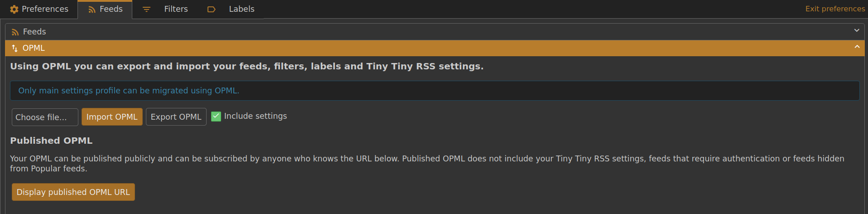This screenshot has height=214, width=868.
Task: Open the Preferences tab
Action: [x=45, y=9]
